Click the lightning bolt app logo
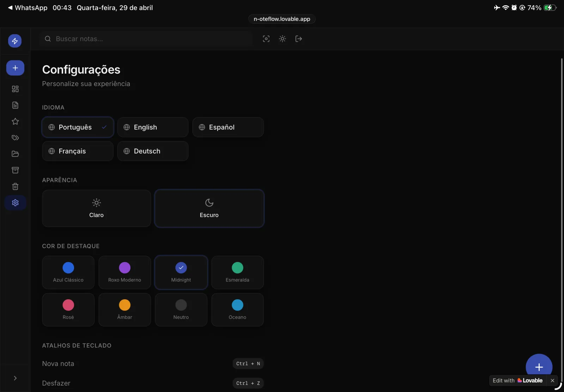This screenshot has height=392, width=564. (x=15, y=41)
